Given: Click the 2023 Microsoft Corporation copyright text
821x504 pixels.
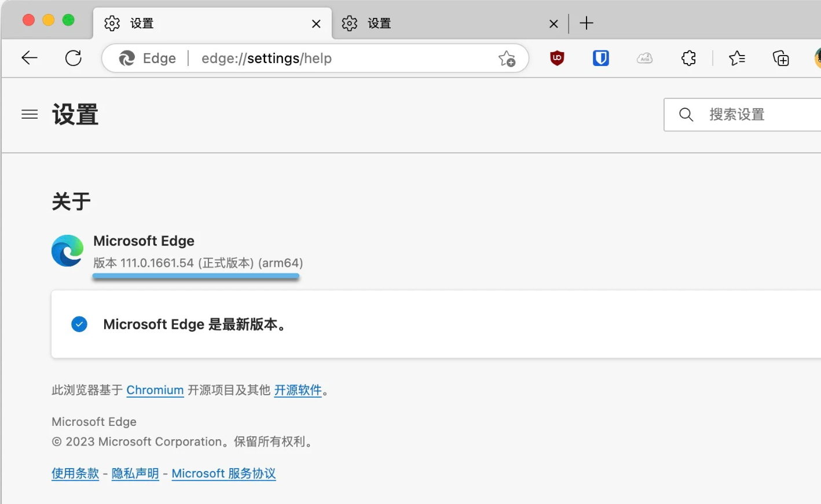Looking at the screenshot, I should pos(182,442).
